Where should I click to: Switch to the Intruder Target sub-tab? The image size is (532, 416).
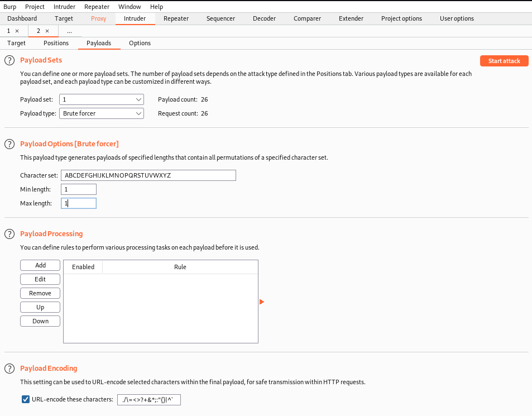point(16,43)
